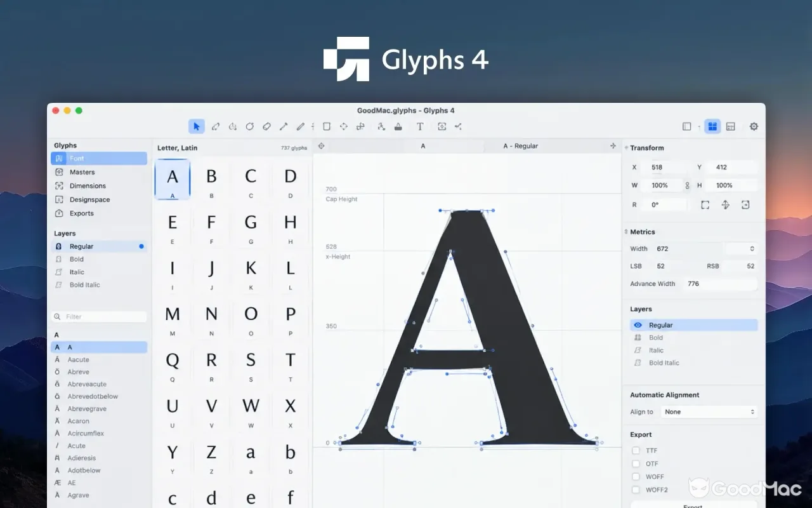Click the bounding box corners icon
812x508 pixels.
point(705,204)
